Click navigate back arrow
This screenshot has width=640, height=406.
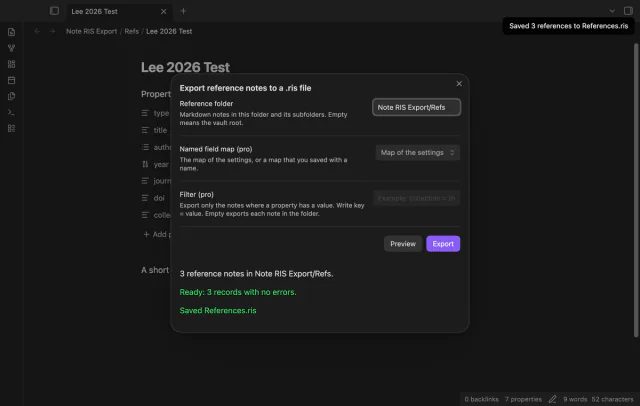point(37,31)
